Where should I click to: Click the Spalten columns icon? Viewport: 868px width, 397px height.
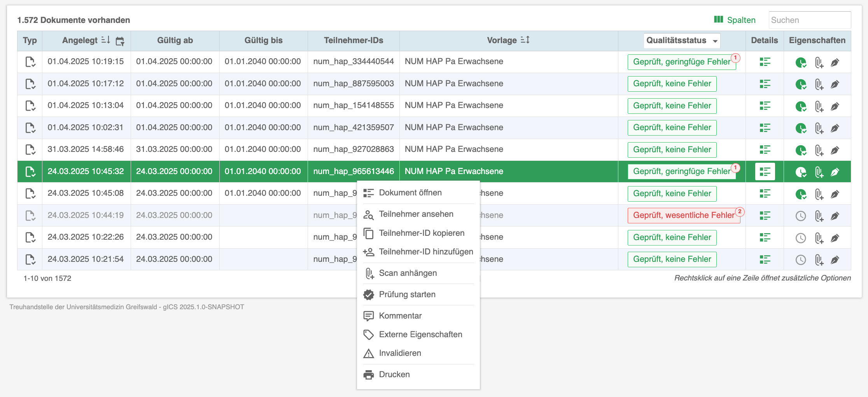click(x=718, y=19)
